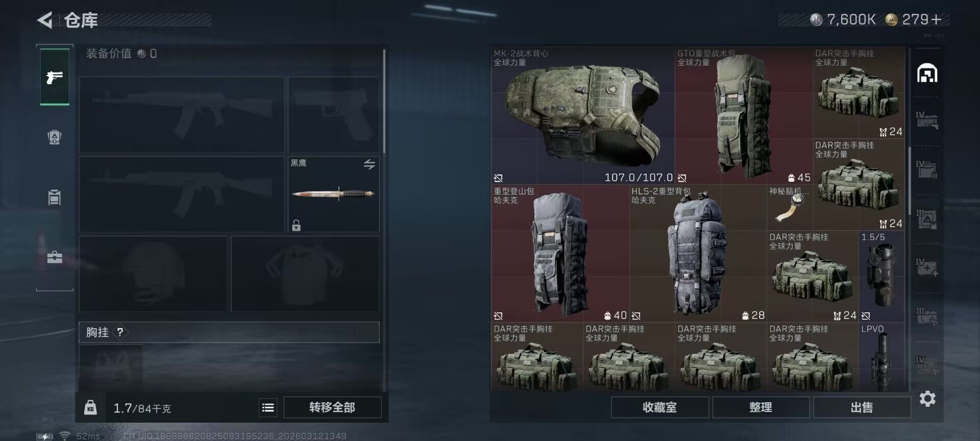Open the 收藏室 collection room
Viewport: 980px width, 441px height.
[659, 407]
